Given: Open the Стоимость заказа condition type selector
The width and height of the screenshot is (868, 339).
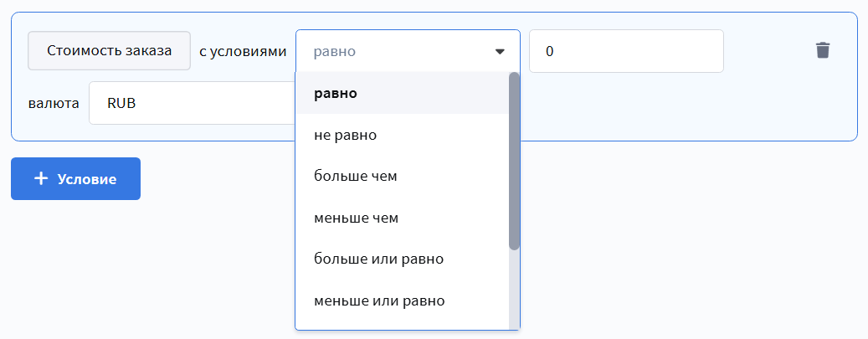Looking at the screenshot, I should click(x=110, y=51).
